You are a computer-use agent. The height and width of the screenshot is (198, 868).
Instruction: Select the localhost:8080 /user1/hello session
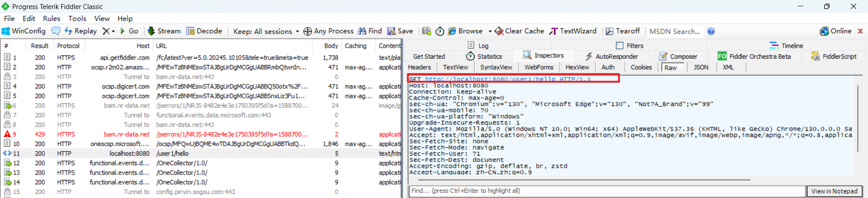(201, 153)
